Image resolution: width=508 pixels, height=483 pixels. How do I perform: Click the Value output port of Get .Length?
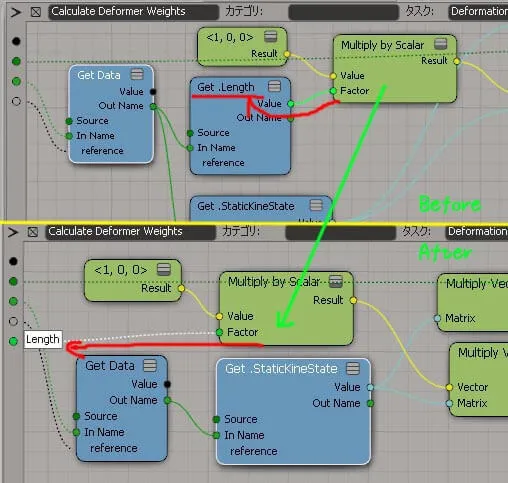coord(291,104)
